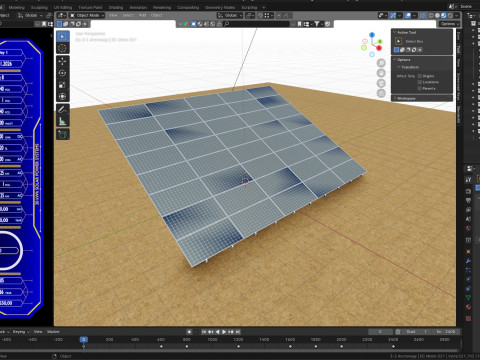Switch to Wireframe viewport shading
The width and height of the screenshot is (480, 360).
pyautogui.click(x=431, y=16)
